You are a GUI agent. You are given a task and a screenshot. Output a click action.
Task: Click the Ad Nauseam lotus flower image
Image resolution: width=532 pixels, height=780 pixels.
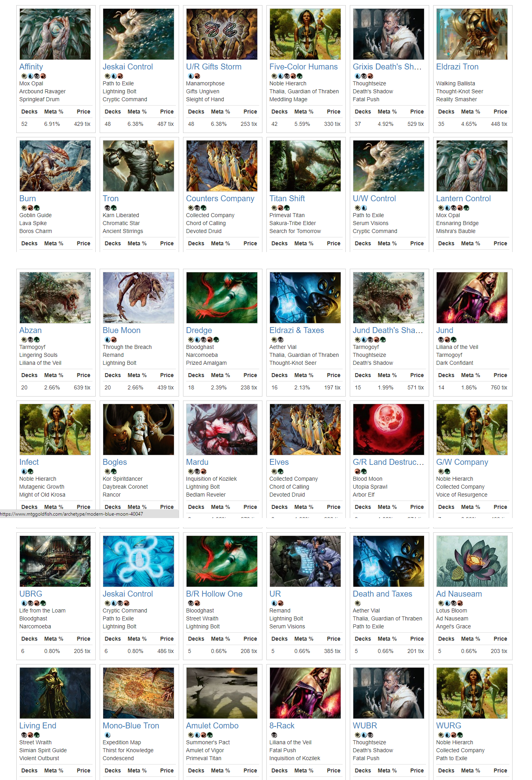472,561
